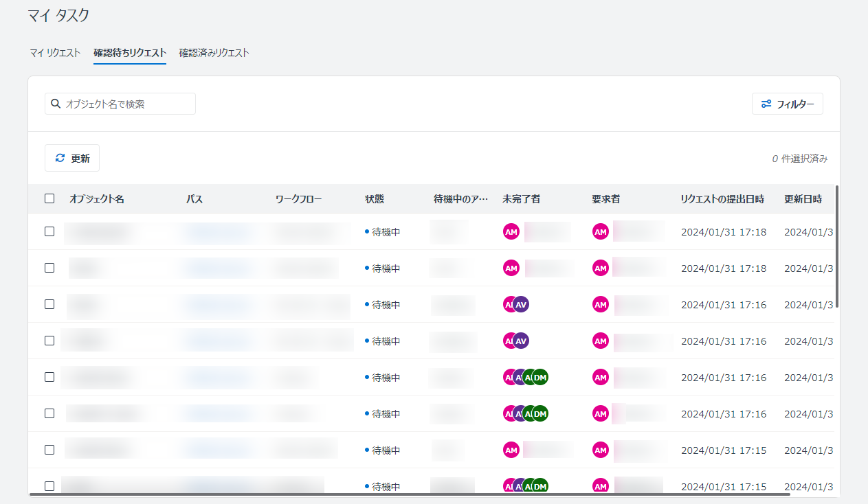Click the AM requester avatar in seventh row
The height and width of the screenshot is (504, 868).
coord(601,450)
